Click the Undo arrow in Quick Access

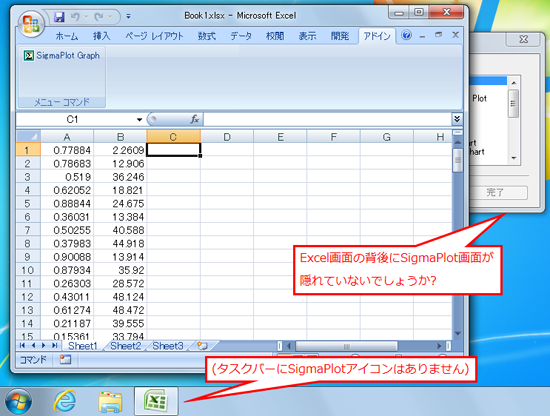[75, 16]
